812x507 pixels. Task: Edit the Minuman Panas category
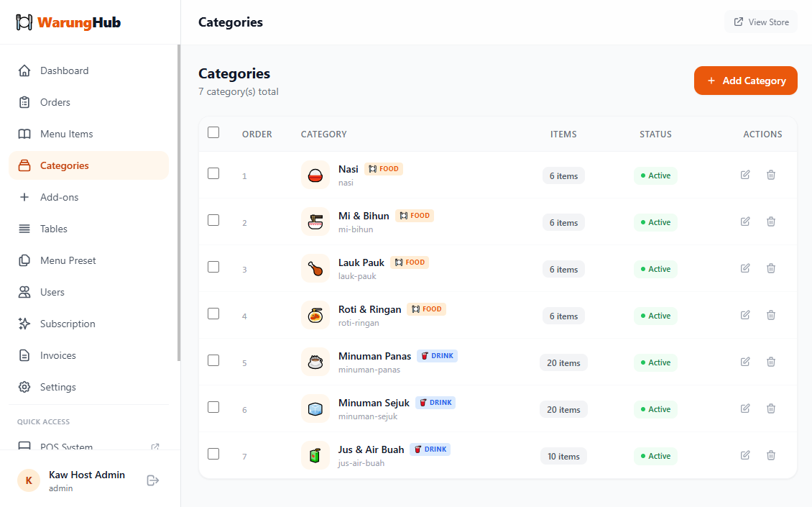pos(745,362)
